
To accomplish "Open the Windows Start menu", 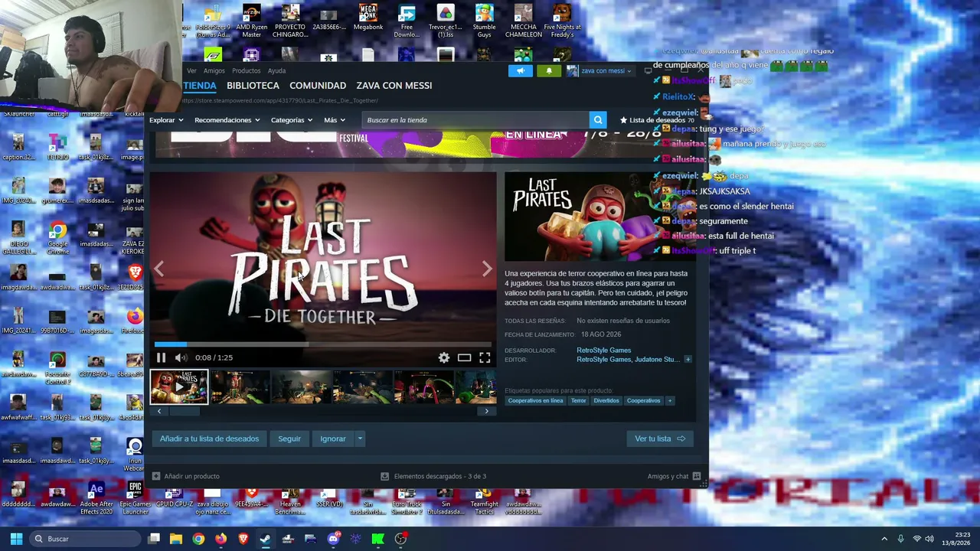I will pyautogui.click(x=16, y=539).
